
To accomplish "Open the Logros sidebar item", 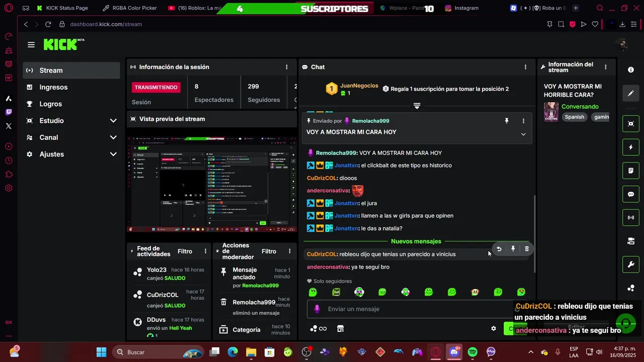I will click(71, 104).
